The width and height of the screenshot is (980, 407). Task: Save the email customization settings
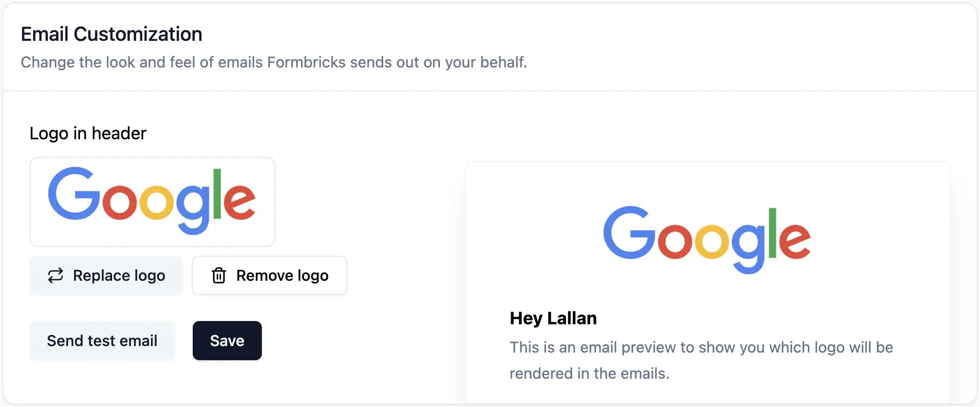tap(227, 341)
